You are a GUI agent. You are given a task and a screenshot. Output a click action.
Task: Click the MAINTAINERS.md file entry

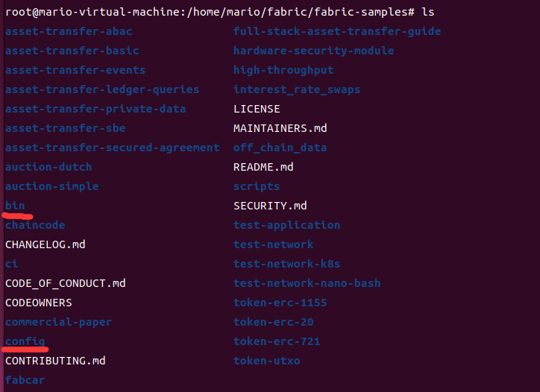(x=280, y=128)
